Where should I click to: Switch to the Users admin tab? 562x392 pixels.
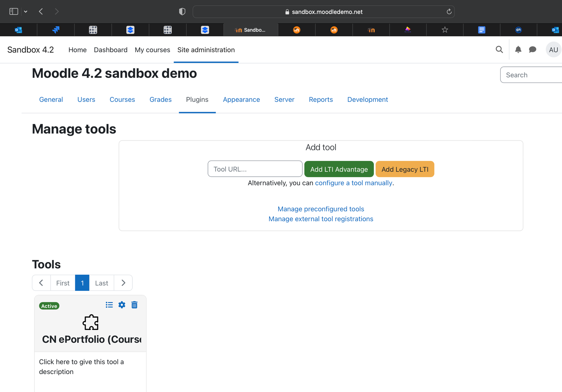pyautogui.click(x=86, y=99)
